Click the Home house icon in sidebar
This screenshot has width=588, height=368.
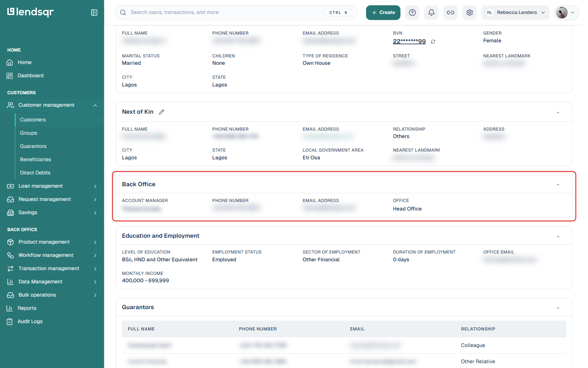pyautogui.click(x=10, y=63)
